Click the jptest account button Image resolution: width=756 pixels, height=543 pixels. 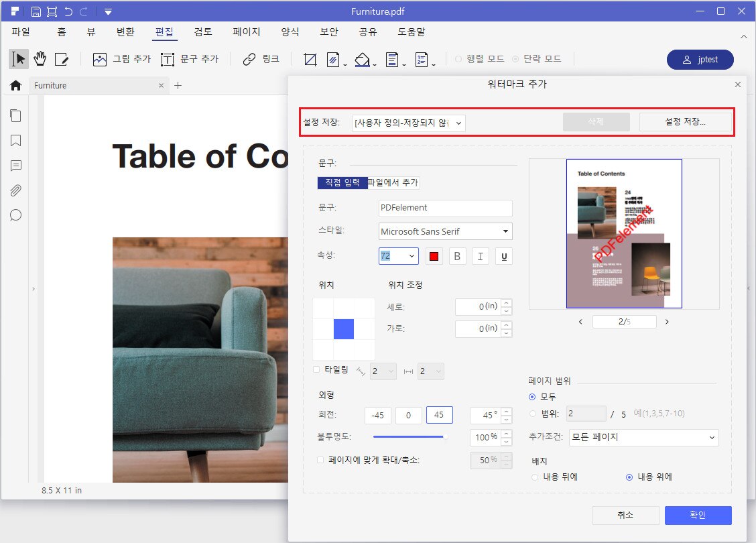coord(700,59)
